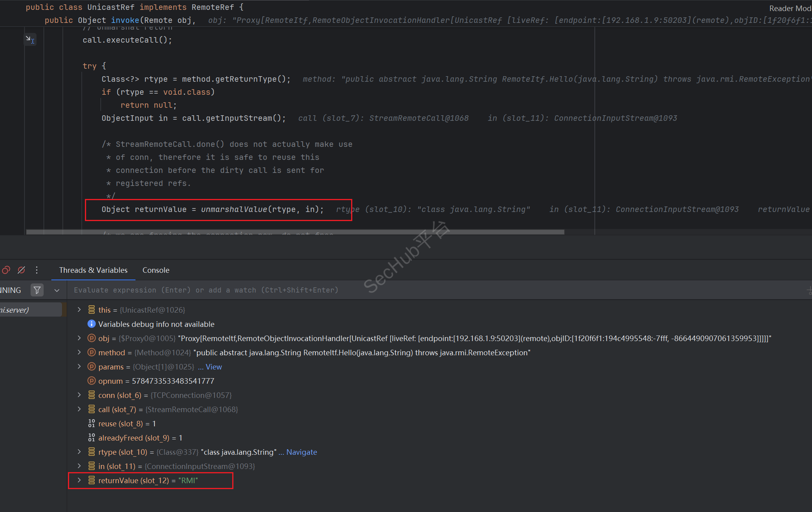Expand the 'this' UnicastRef variable
This screenshot has width=812, height=512.
point(79,309)
